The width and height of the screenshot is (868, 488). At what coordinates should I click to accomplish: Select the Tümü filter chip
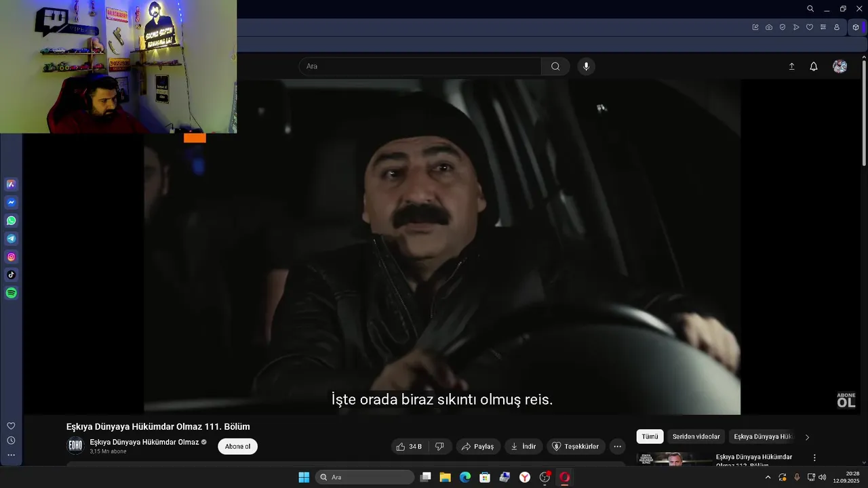click(x=650, y=436)
